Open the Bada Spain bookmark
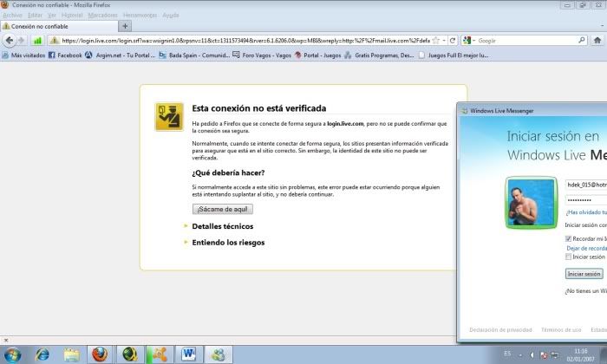Image resolution: width=607 pixels, height=364 pixels. [x=195, y=55]
